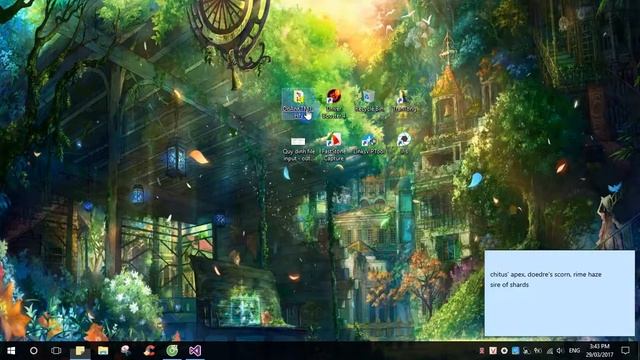Click into the blue sticky note text
This screenshot has height=360, width=640.
tap(560, 293)
